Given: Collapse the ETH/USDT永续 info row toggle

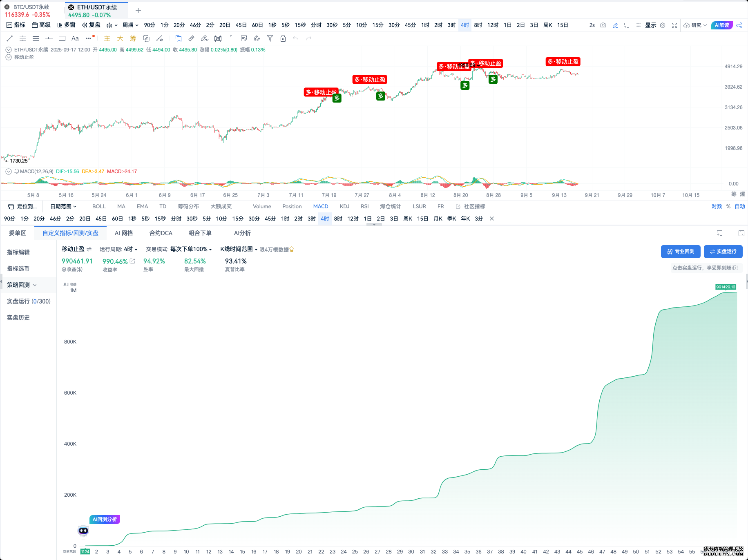Looking at the screenshot, I should (x=9, y=50).
